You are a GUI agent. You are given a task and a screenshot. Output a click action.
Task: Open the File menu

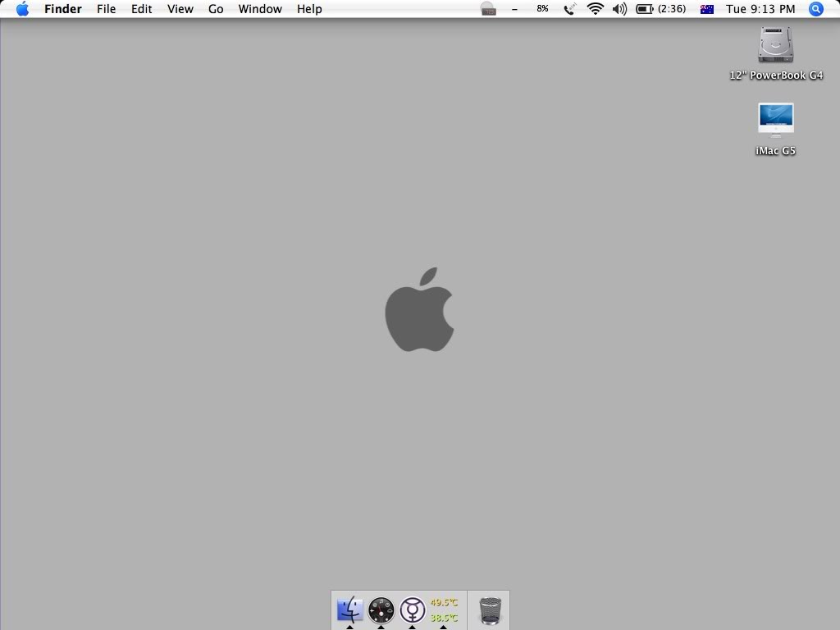pos(106,9)
